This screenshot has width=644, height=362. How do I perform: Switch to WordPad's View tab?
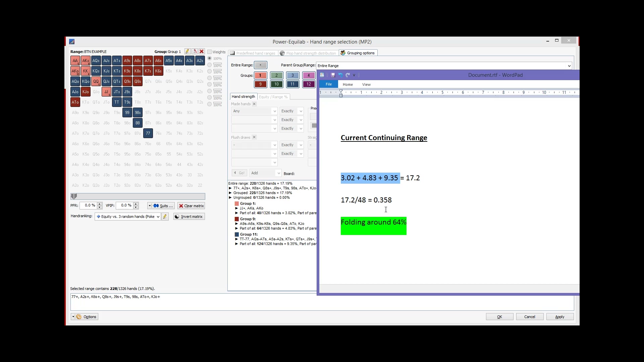(x=366, y=84)
